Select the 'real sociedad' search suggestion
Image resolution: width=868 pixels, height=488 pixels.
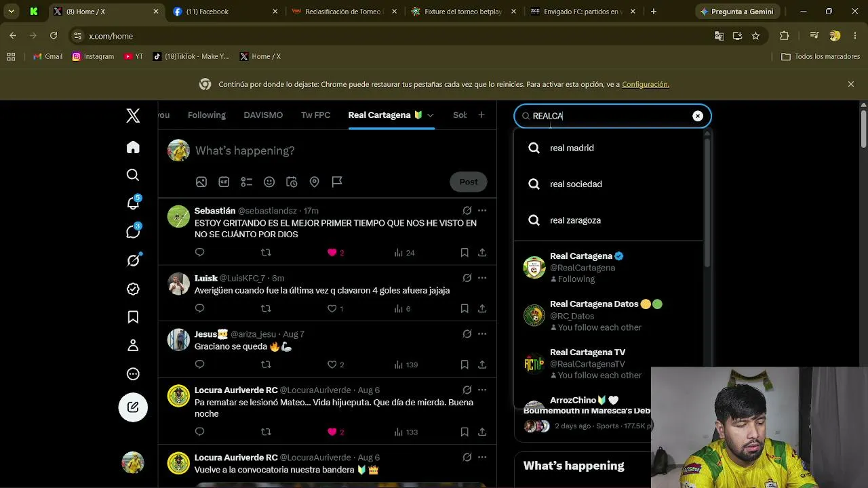pos(608,184)
